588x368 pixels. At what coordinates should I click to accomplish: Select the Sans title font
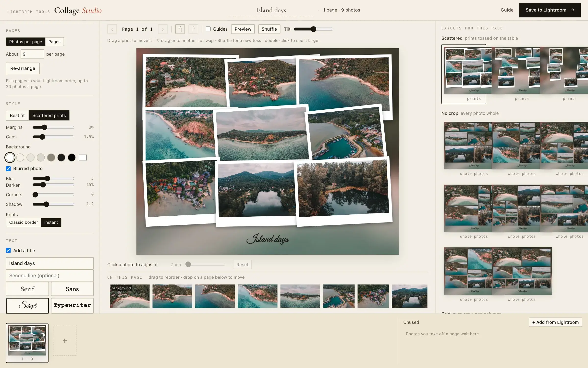72,289
